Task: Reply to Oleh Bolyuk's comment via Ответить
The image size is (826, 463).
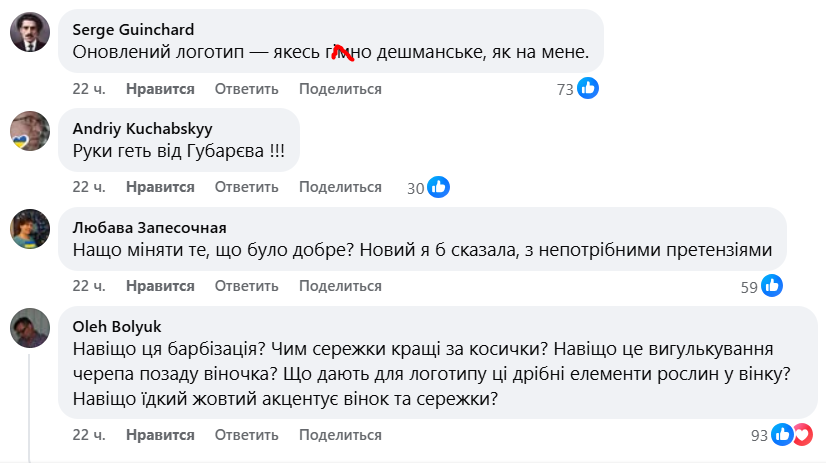Action: (x=246, y=435)
